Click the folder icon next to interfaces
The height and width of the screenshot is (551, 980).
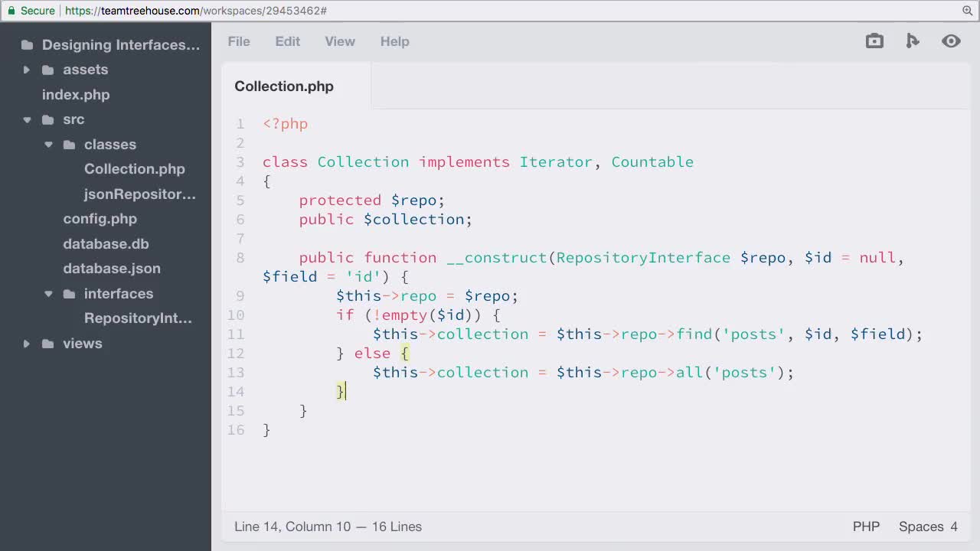[70, 293]
